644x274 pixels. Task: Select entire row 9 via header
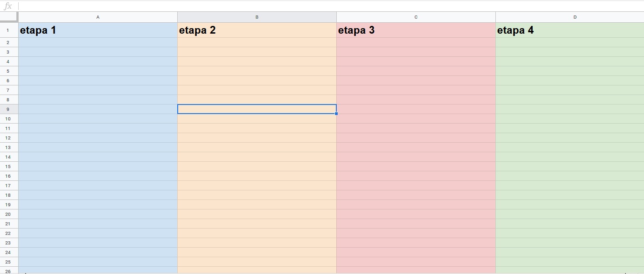point(9,109)
